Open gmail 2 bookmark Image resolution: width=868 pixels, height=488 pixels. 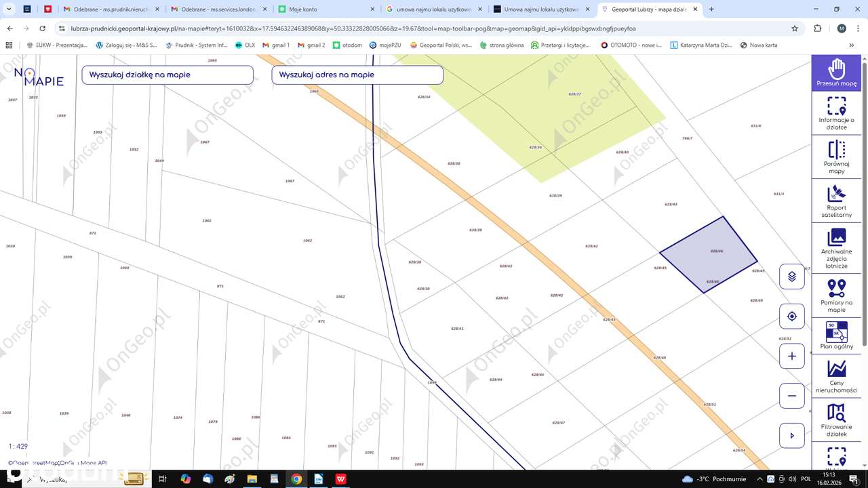click(x=311, y=45)
